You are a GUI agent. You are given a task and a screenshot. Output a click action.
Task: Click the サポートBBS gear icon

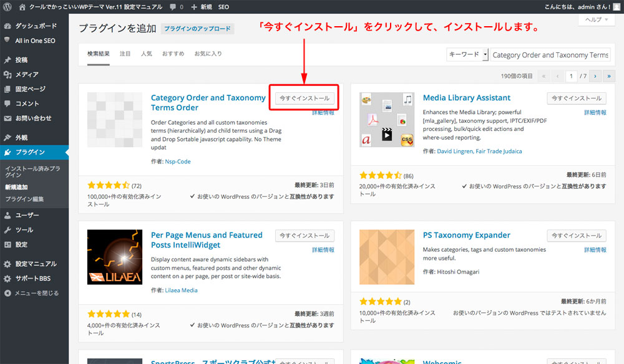pos(7,279)
